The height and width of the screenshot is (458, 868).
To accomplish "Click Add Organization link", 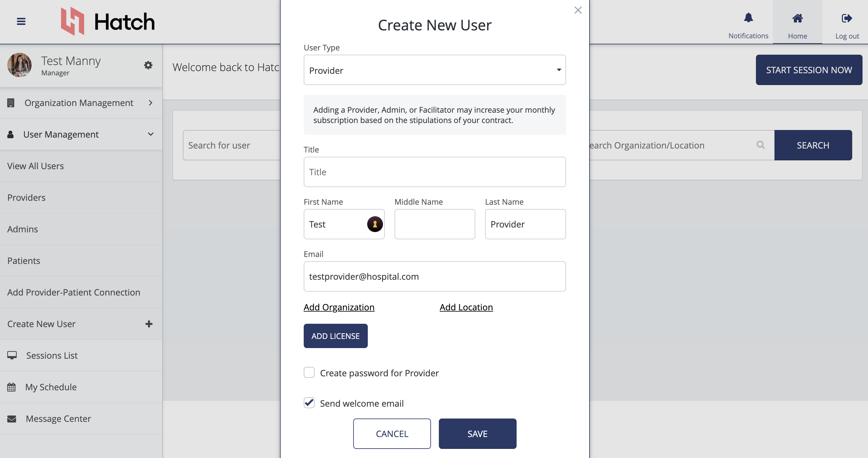I will (x=339, y=307).
